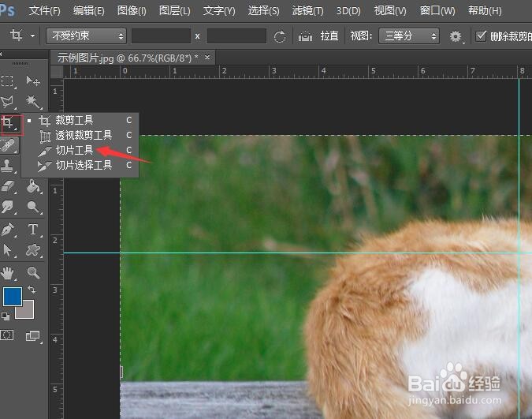Click the crop width input field

point(161,36)
